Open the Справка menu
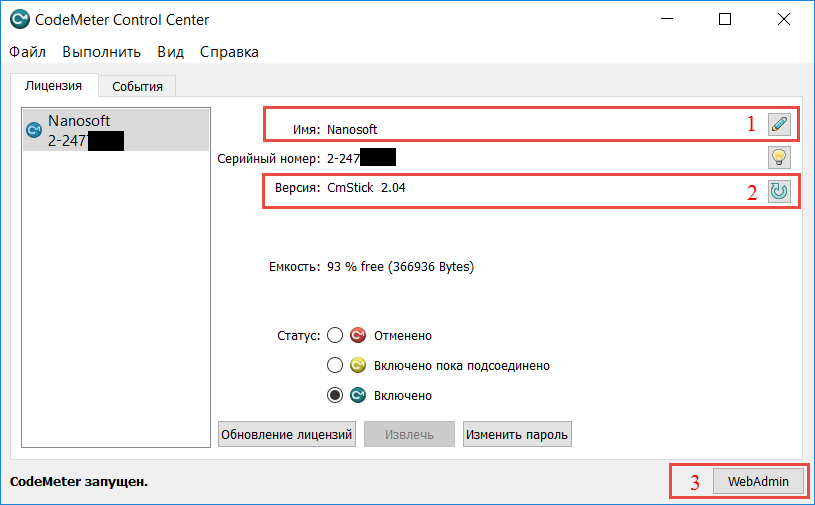 [229, 52]
